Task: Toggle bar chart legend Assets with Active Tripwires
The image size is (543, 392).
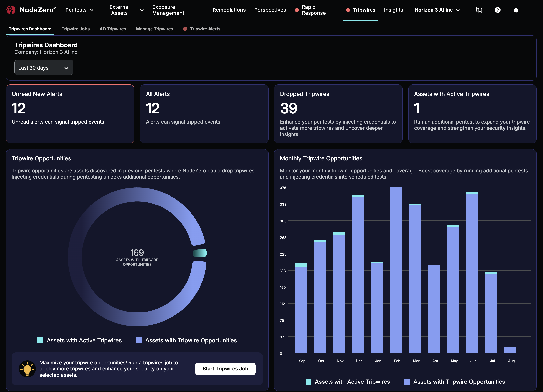Action: click(348, 382)
